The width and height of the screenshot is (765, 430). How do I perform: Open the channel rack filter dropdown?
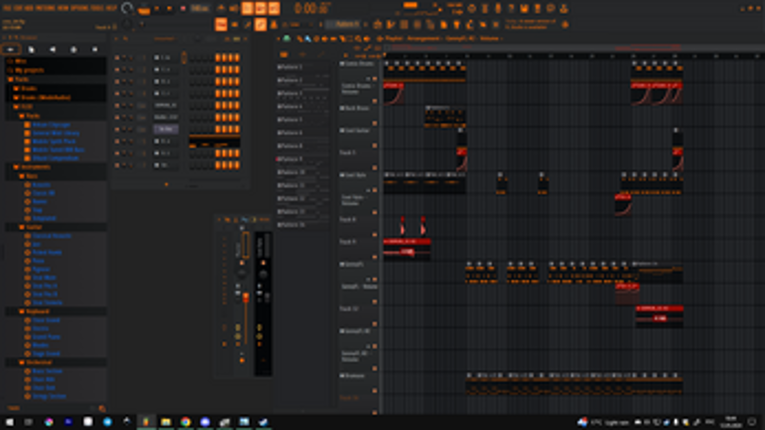tap(164, 39)
